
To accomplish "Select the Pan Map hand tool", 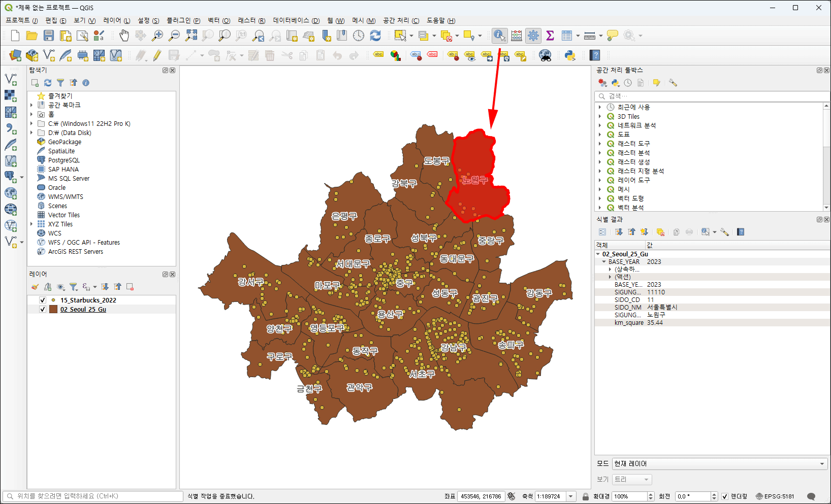I will click(x=124, y=36).
